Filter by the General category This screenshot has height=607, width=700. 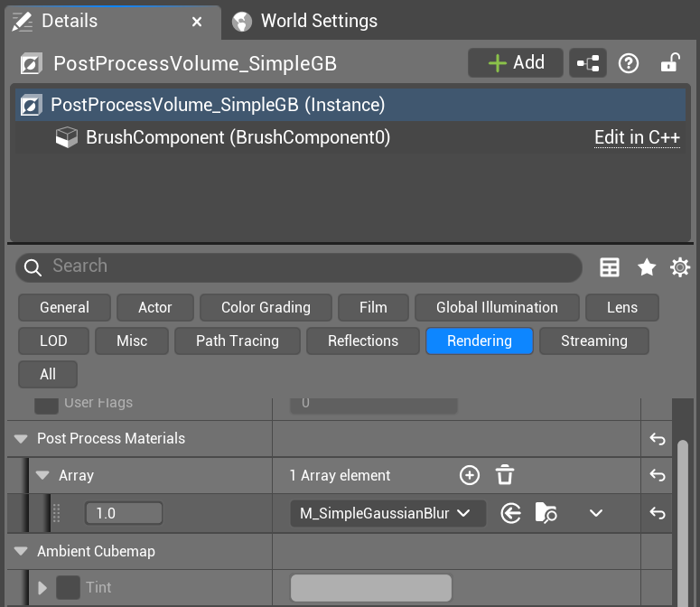pos(64,307)
